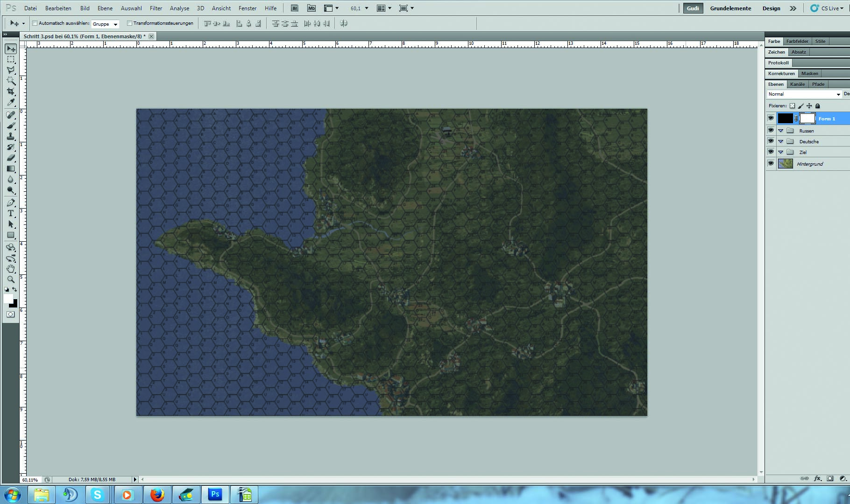Expand the Russen layer group
The width and height of the screenshot is (850, 504).
(x=780, y=131)
